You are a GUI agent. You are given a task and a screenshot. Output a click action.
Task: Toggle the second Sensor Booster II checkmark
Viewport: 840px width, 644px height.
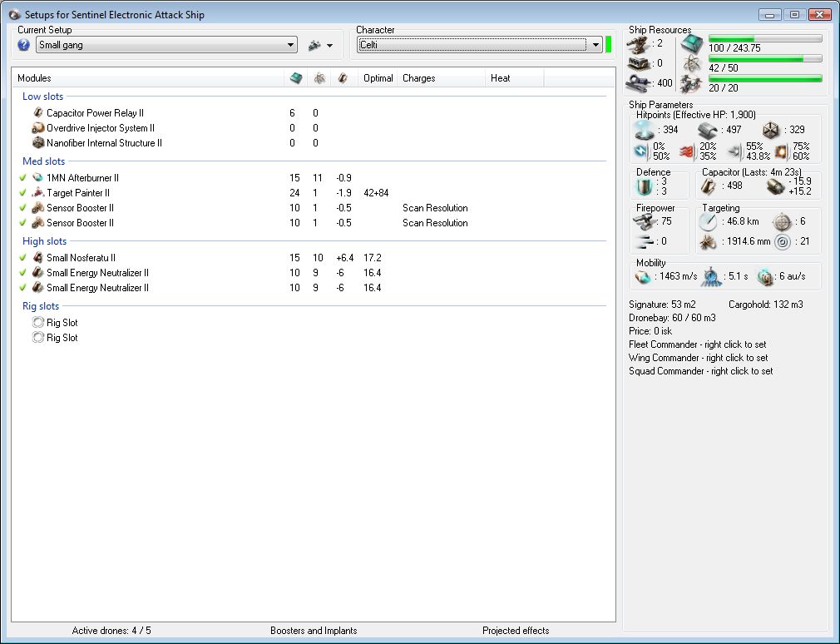(22, 223)
